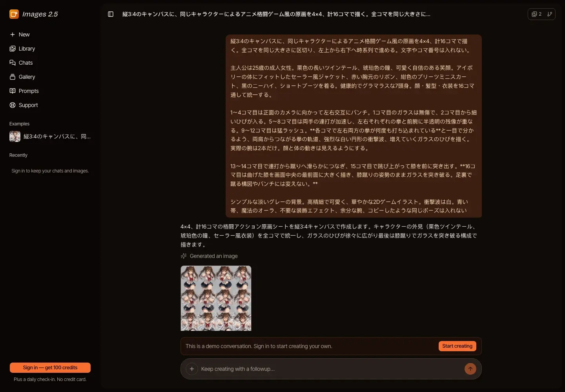Toggle the sidebar panel icon

[x=111, y=14]
